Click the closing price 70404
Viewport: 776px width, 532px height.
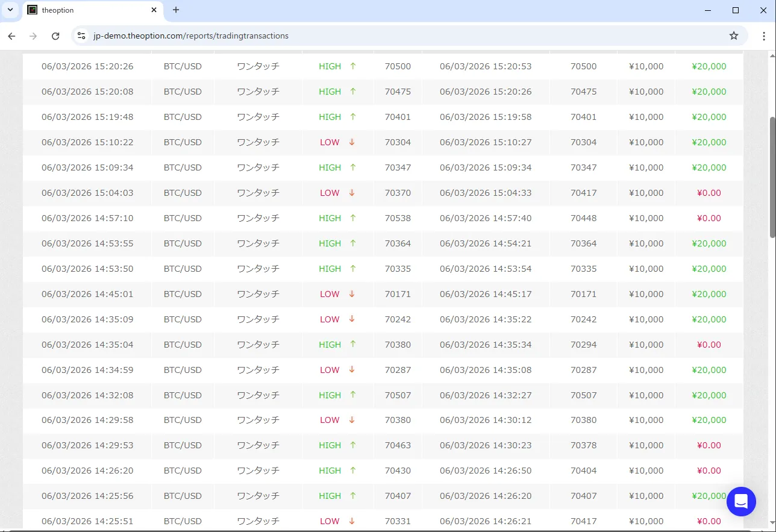click(584, 471)
